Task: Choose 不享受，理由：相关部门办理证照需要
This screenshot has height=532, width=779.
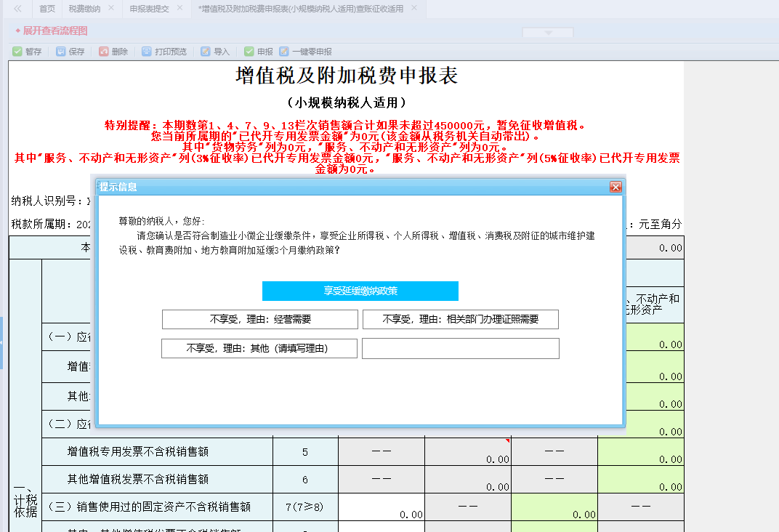Action: coord(461,319)
